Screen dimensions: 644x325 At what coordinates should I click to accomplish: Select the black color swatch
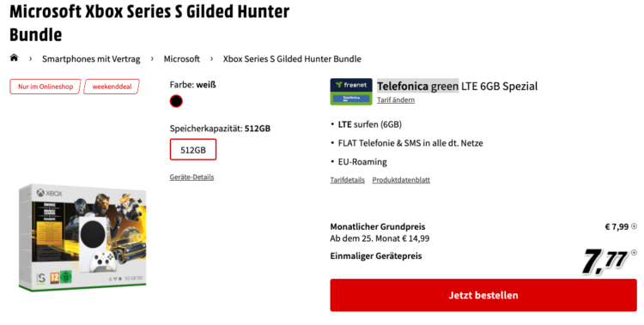[176, 101]
